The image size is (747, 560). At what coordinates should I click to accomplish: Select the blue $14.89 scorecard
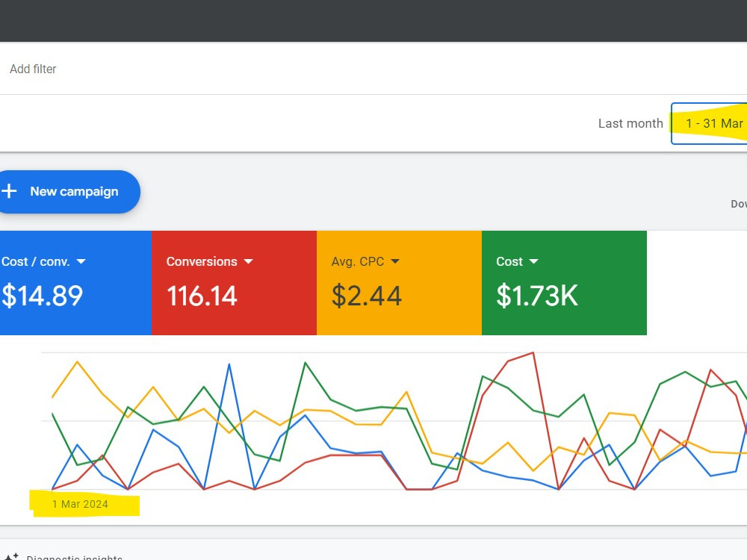75,283
